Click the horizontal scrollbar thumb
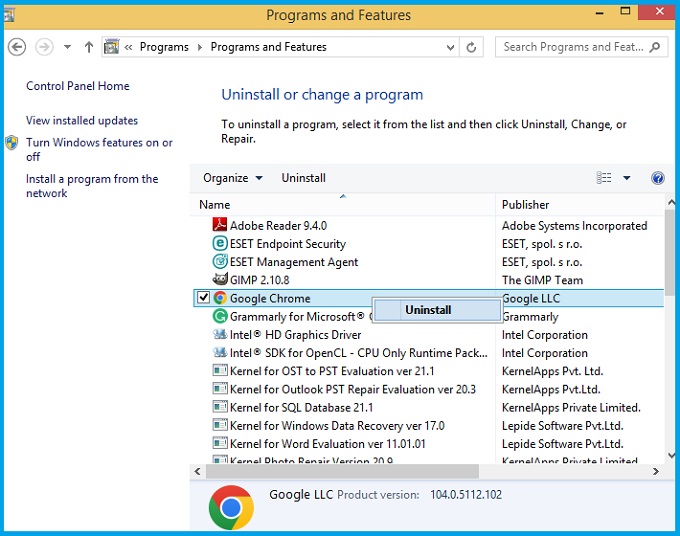Screen dimensions: 680x536 tap(342, 471)
